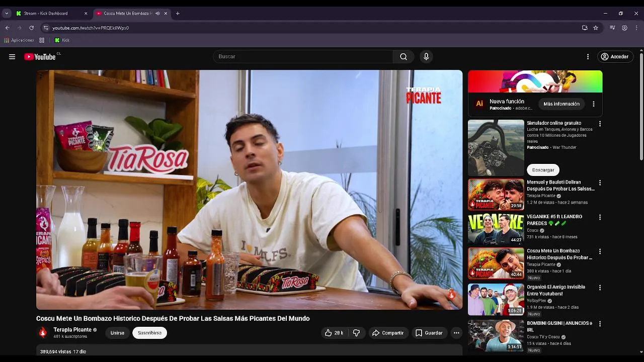The height and width of the screenshot is (362, 644).
Task: Open the Adobe colorful banner ad image
Action: pos(535,81)
